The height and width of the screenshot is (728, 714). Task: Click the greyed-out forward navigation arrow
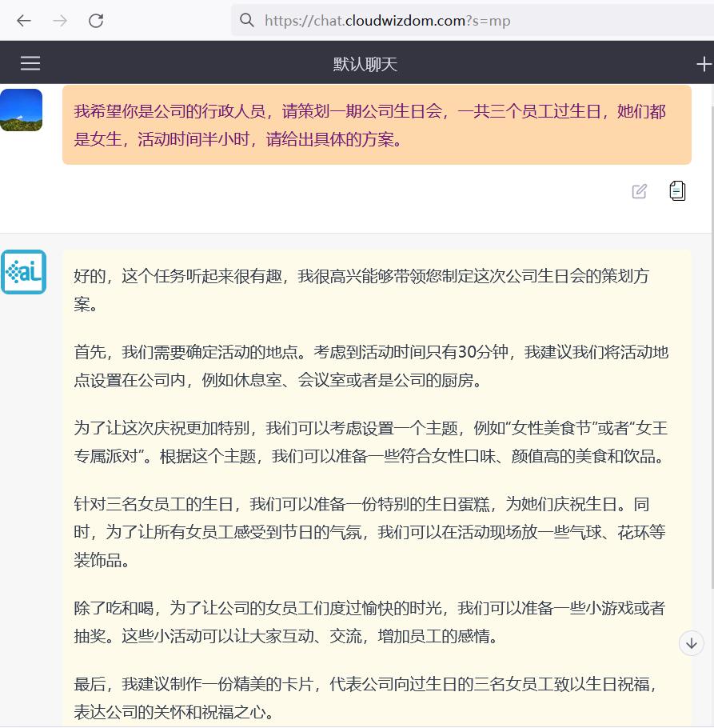[59, 21]
